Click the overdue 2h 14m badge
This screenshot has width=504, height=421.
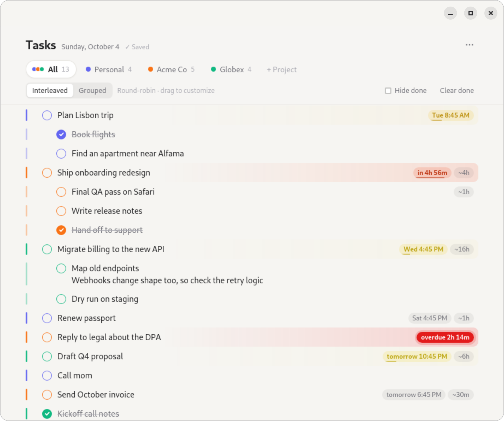coord(445,337)
